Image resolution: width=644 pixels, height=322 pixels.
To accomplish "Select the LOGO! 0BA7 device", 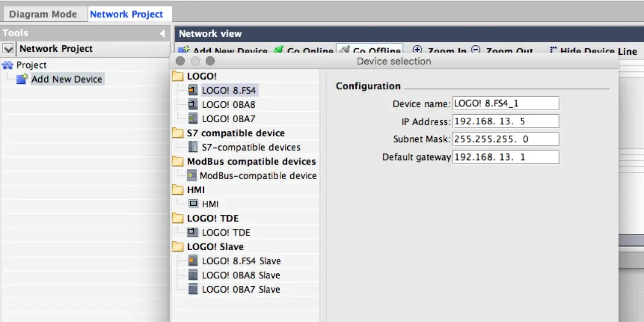I will pos(228,119).
